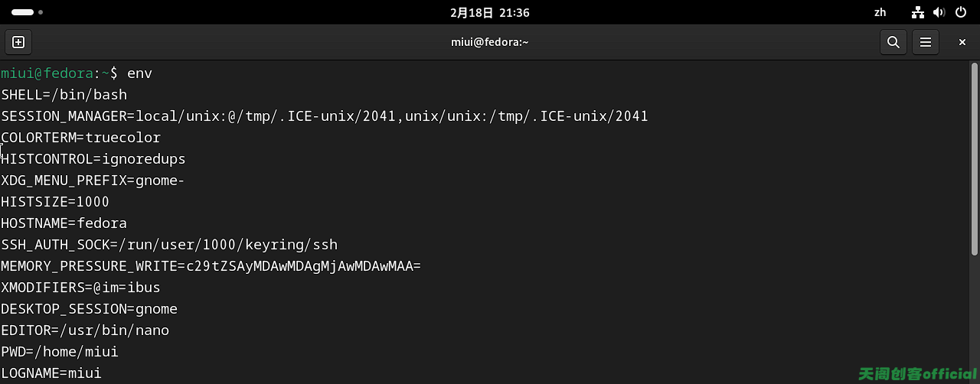Click the SHELL=/bin/bash output line
Viewport: 980px width, 384px height.
tap(64, 95)
